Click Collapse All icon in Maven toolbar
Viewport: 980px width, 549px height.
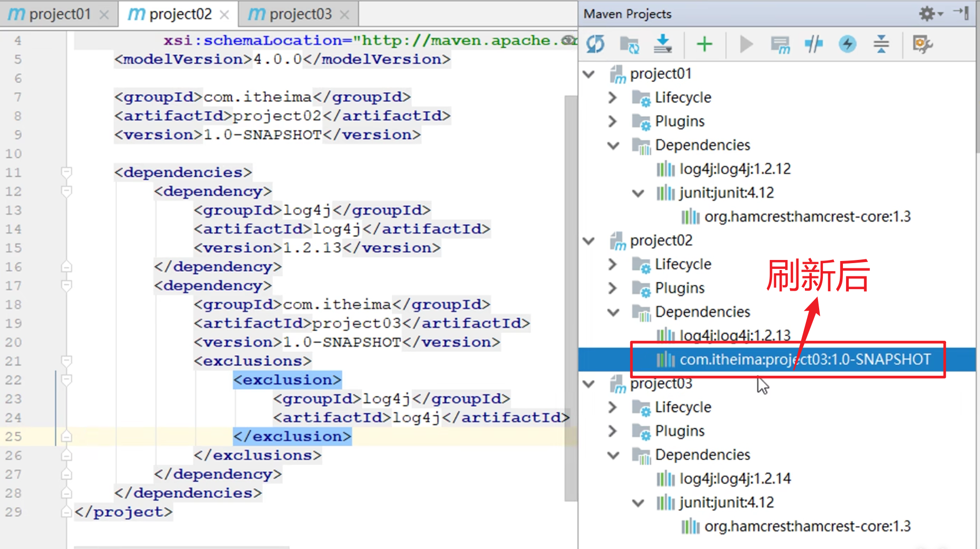pos(881,44)
